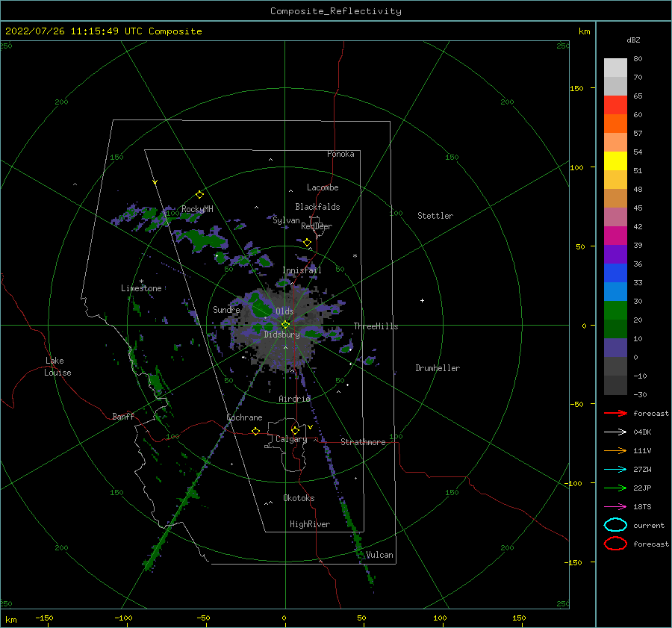
Task: Click the cyan current ellipse icon
Action: click(615, 525)
